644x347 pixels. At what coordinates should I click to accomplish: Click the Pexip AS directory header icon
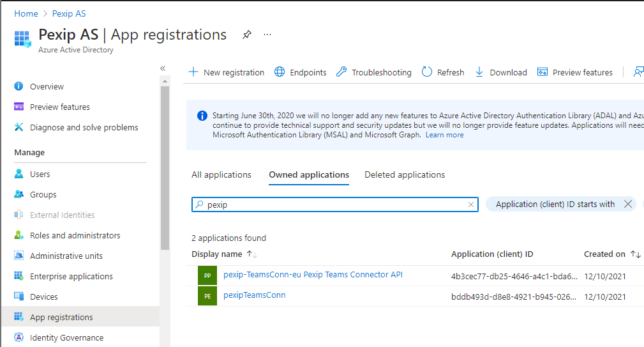click(22, 39)
